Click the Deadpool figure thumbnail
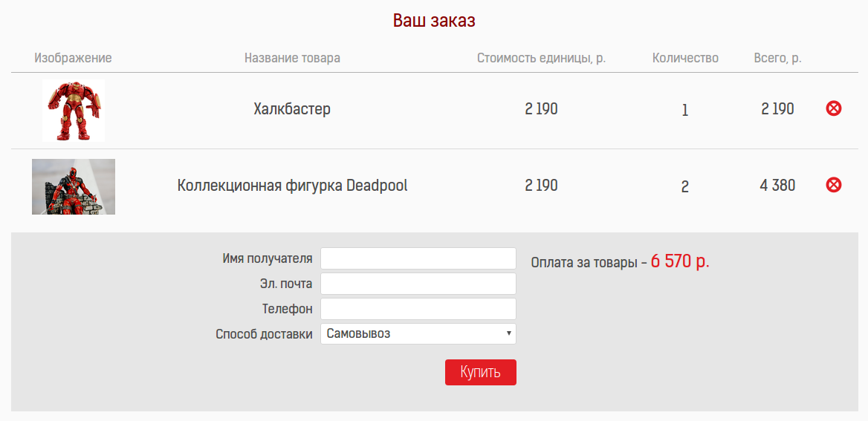The width and height of the screenshot is (868, 421). pyautogui.click(x=74, y=186)
